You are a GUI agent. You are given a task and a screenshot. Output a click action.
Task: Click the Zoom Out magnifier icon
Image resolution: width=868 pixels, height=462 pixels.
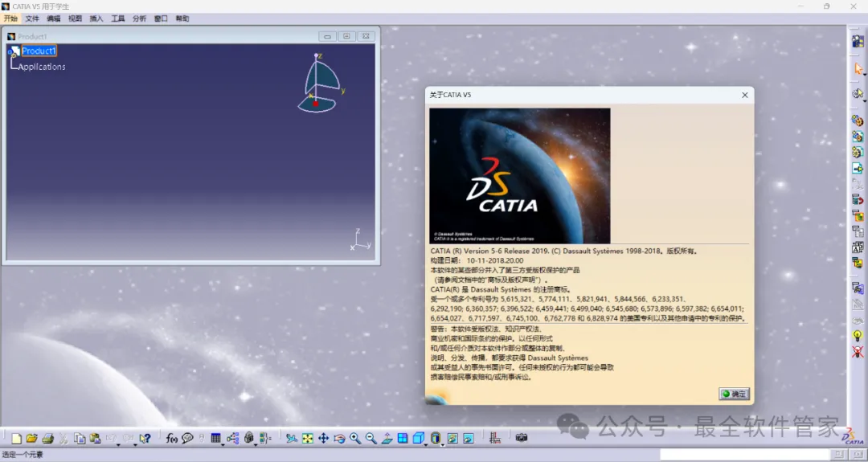(371, 438)
